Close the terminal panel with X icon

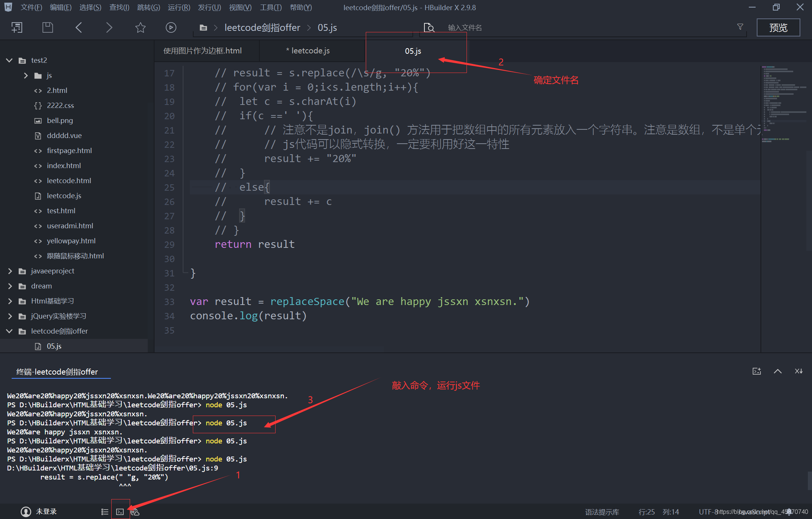click(799, 371)
